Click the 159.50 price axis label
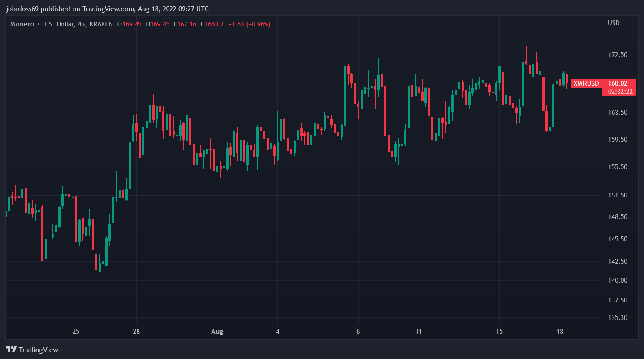 pyautogui.click(x=617, y=139)
